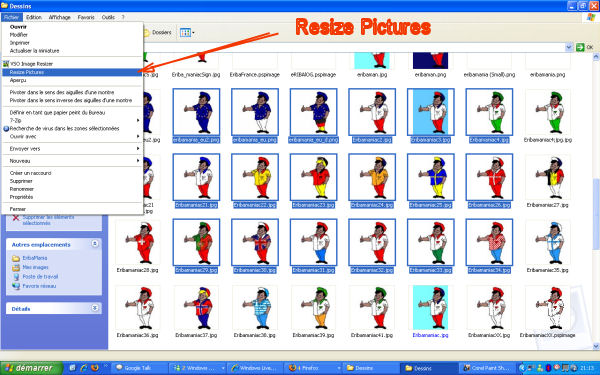Open the address bar dropdown arrow
The image size is (600, 375).
point(569,47)
